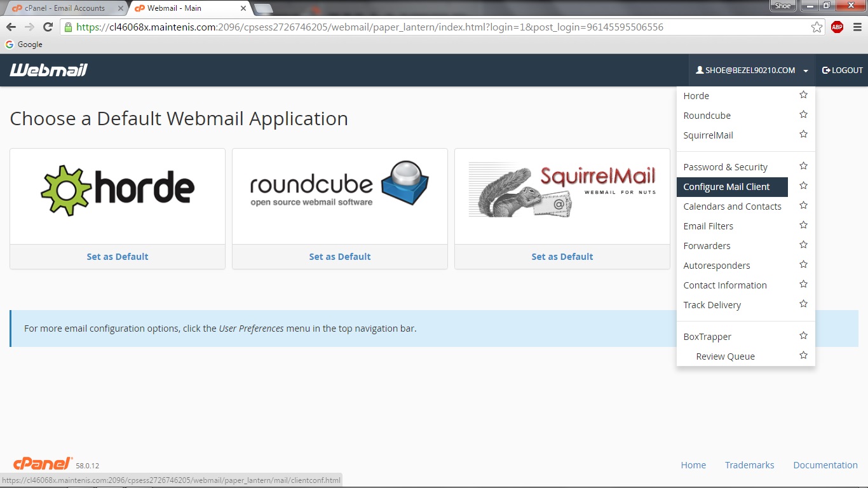The width and height of the screenshot is (868, 488).
Task: Set Roundcube as default webmail
Action: pyautogui.click(x=340, y=257)
